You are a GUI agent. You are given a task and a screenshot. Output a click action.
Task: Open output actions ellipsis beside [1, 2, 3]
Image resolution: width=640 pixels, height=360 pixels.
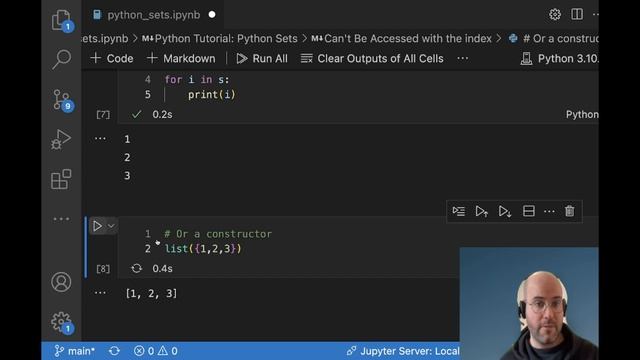[x=100, y=293]
